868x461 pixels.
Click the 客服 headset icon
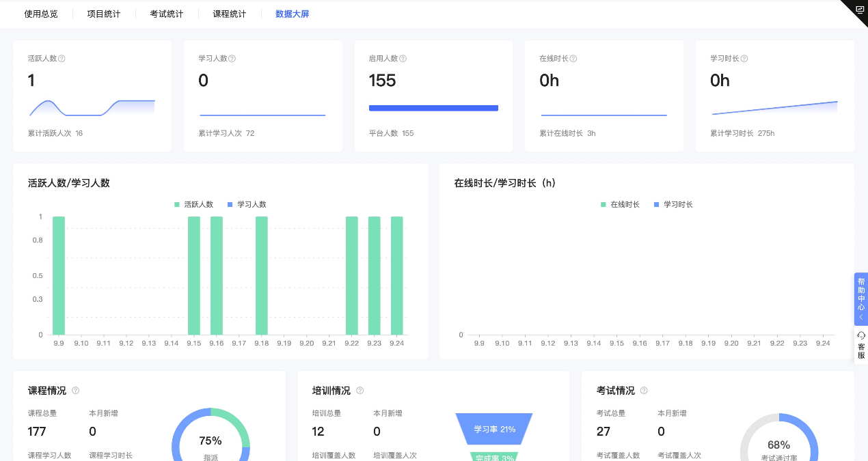point(861,335)
